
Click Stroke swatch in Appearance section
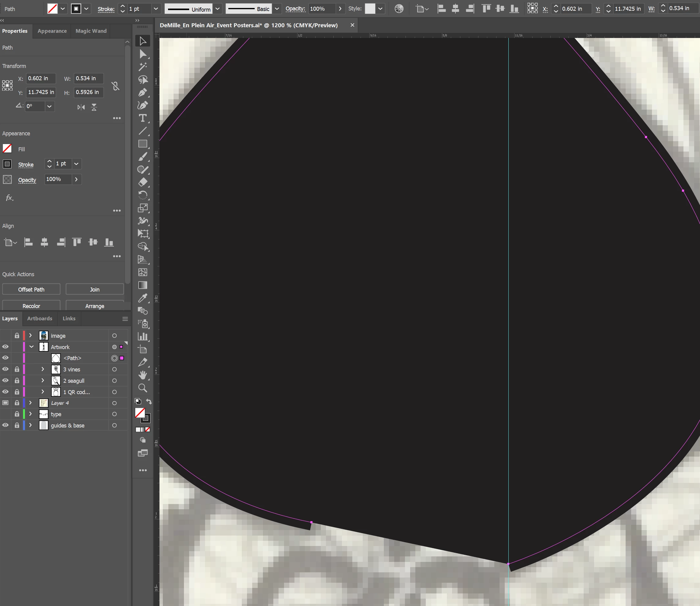point(7,164)
